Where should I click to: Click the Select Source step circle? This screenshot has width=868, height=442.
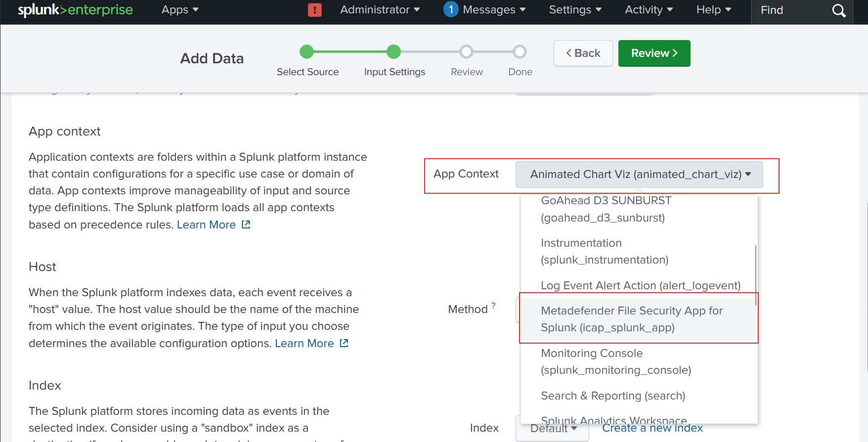tap(307, 51)
